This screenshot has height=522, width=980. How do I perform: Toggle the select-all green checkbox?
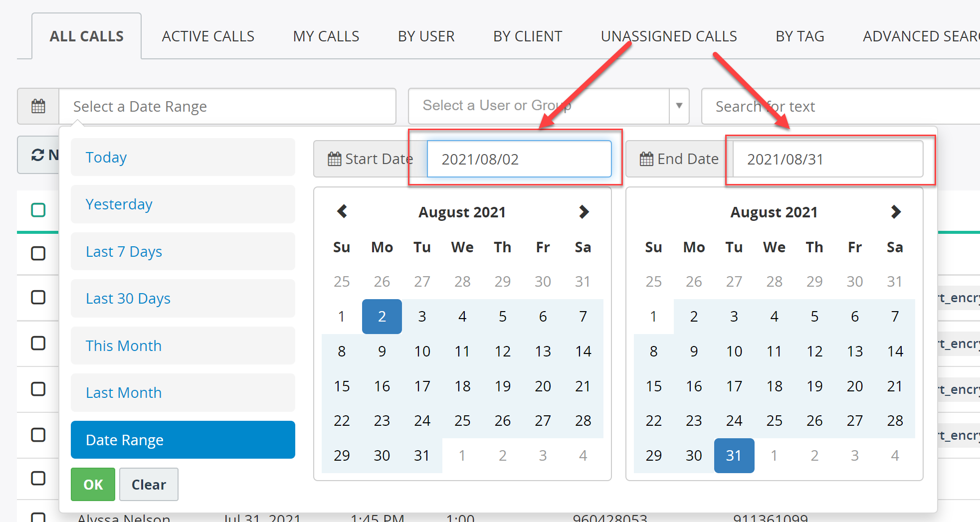pyautogui.click(x=38, y=210)
